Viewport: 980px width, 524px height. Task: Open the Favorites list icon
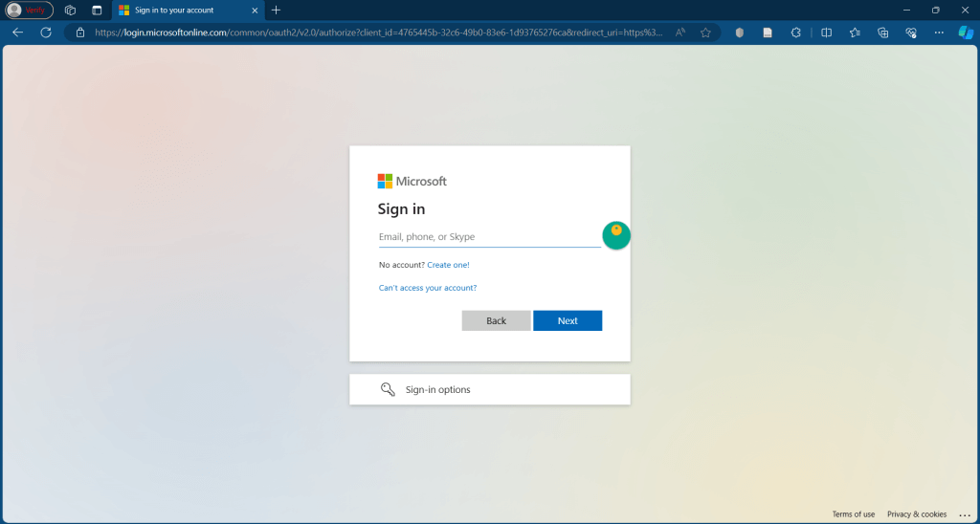tap(855, 32)
